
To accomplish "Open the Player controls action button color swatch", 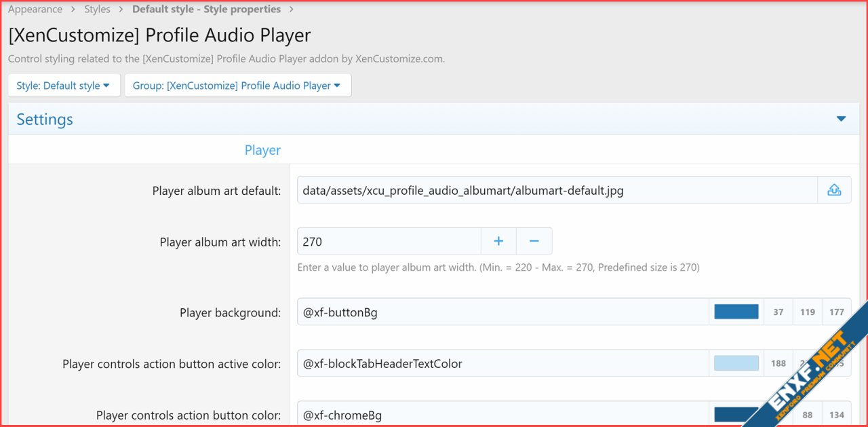I will point(736,415).
